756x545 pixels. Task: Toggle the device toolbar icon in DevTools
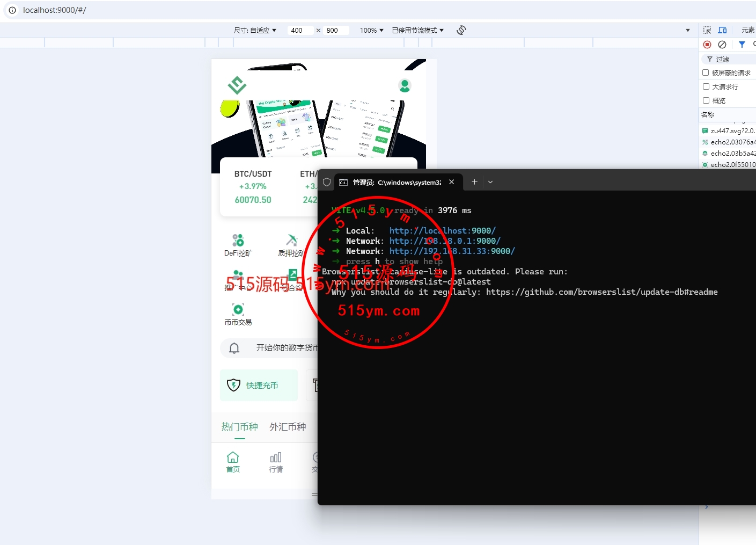723,30
